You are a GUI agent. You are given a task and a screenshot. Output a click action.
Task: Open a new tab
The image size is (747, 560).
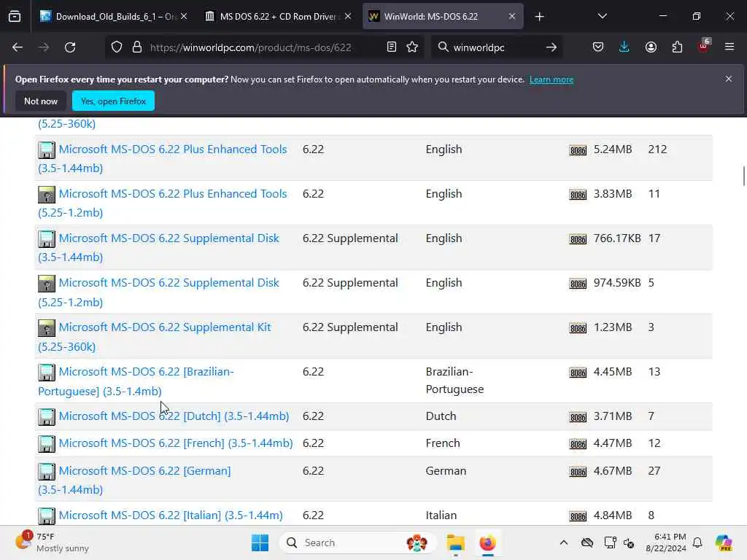[x=539, y=17]
